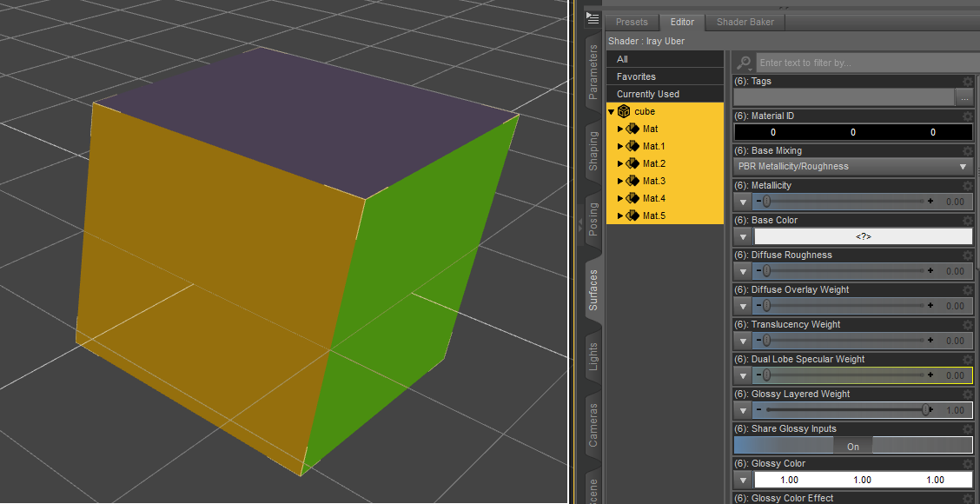Click the material icon beside Mat.3
The width and height of the screenshot is (980, 504).
[x=632, y=181]
